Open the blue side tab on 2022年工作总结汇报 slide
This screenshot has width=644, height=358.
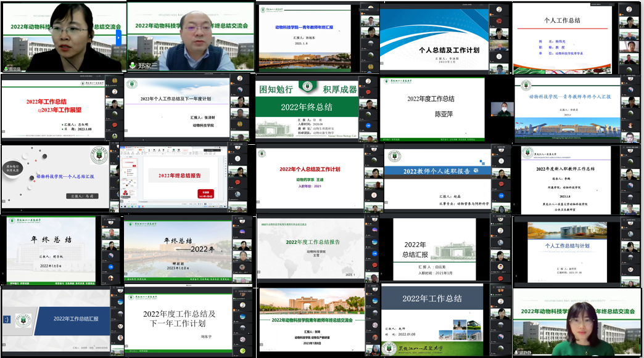[x=6, y=319]
